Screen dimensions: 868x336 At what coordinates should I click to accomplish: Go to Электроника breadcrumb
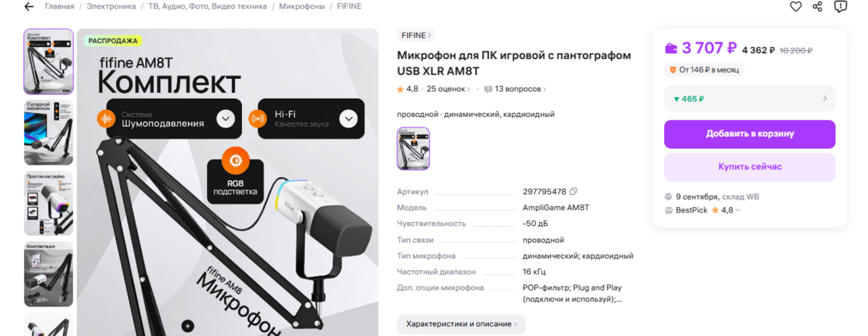111,6
